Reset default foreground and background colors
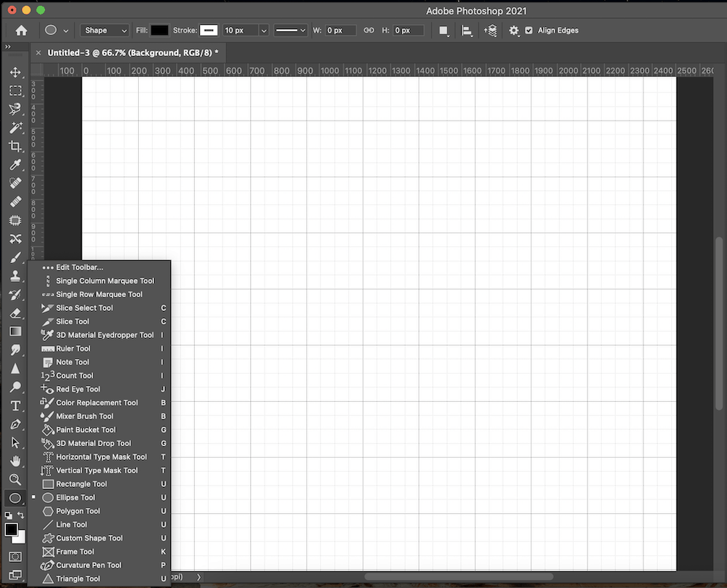The image size is (727, 588). click(x=8, y=515)
